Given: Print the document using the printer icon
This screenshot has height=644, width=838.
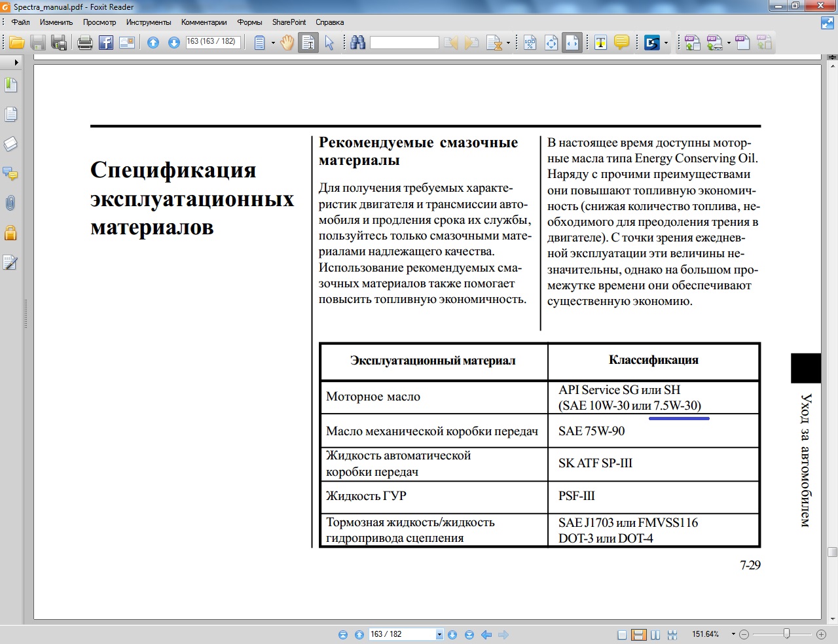Looking at the screenshot, I should (85, 43).
